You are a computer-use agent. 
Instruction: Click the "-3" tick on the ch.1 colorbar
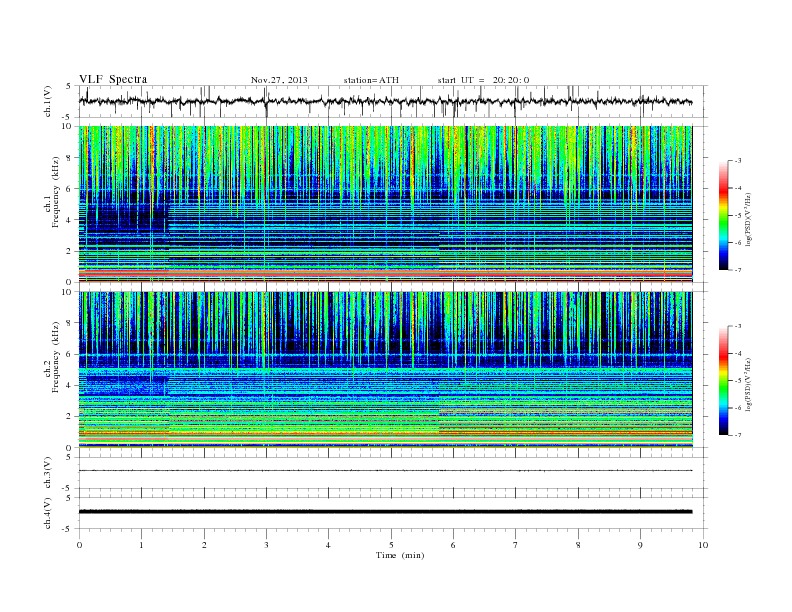click(x=738, y=161)
